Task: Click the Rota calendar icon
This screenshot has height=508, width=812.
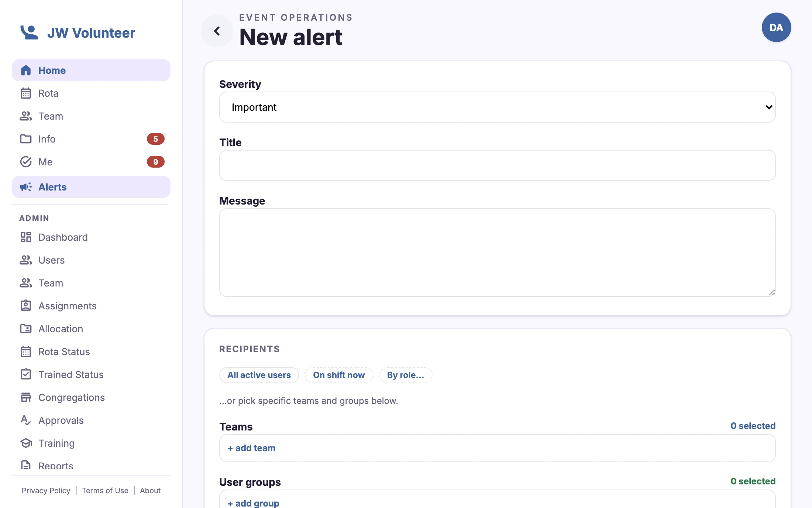Action: 26,93
